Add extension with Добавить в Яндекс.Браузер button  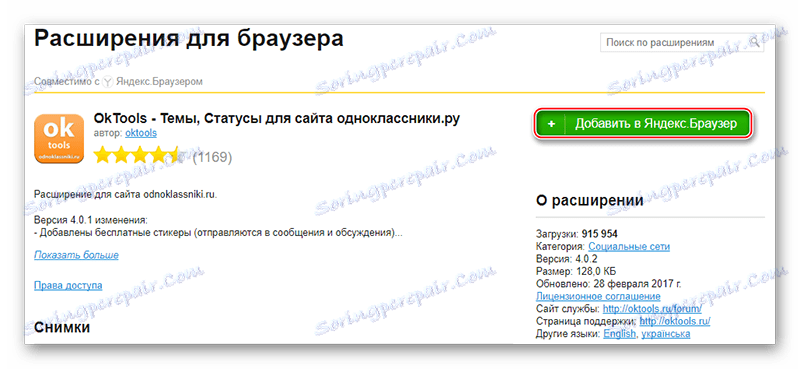coord(643,124)
